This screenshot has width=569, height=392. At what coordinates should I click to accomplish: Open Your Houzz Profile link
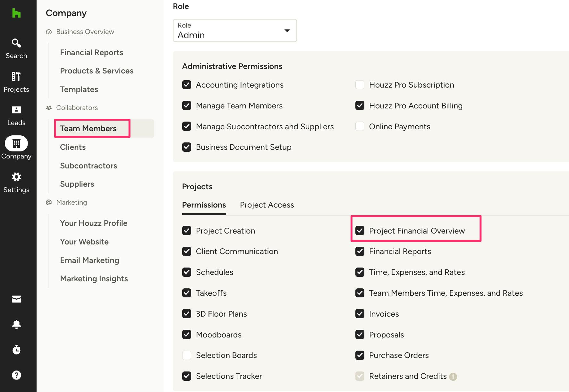click(x=94, y=223)
